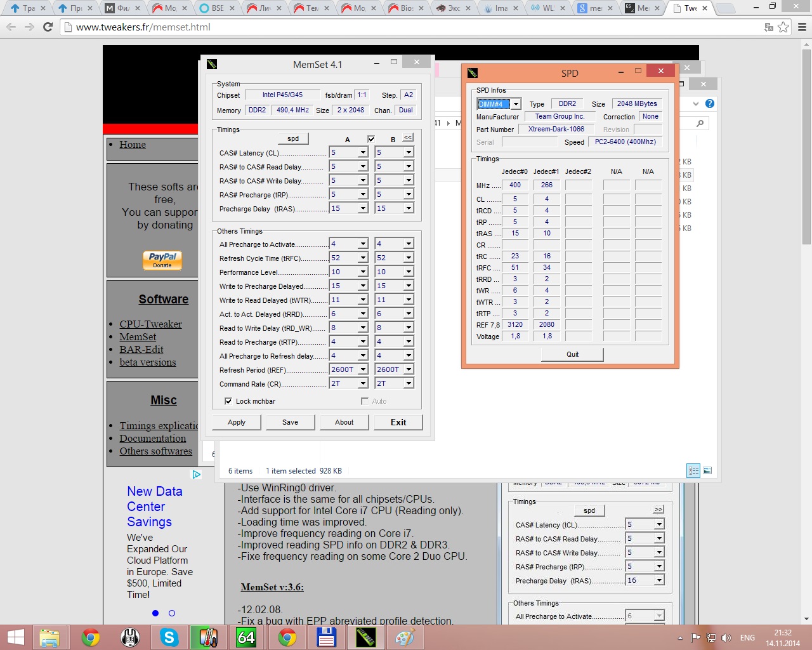
Task: Click the SPD window title bar icon
Action: (x=472, y=73)
